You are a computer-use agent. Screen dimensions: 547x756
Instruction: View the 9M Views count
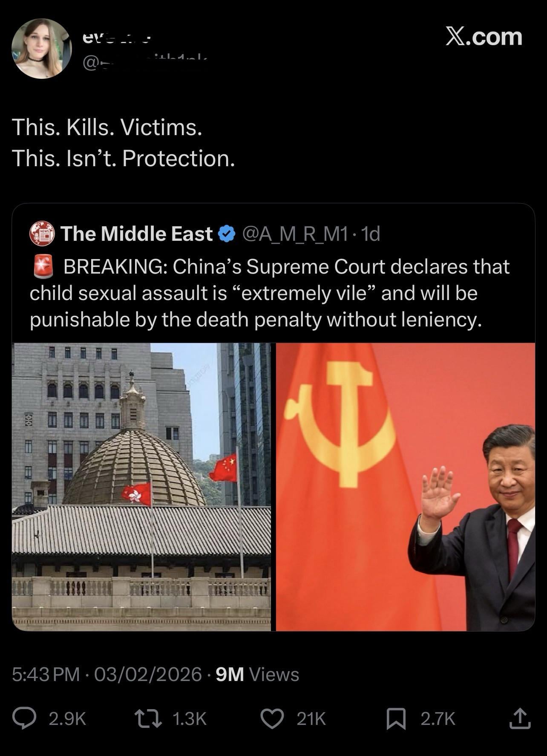[x=257, y=674]
